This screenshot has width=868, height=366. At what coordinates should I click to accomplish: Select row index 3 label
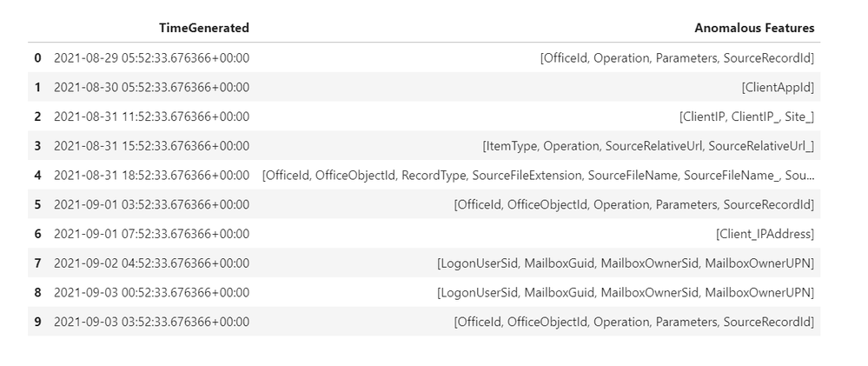click(37, 146)
